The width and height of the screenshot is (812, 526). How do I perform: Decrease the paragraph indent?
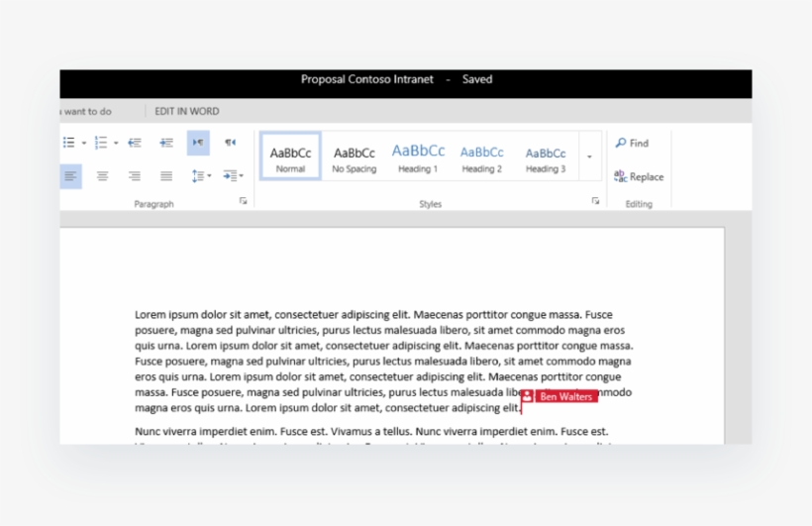pyautogui.click(x=135, y=143)
